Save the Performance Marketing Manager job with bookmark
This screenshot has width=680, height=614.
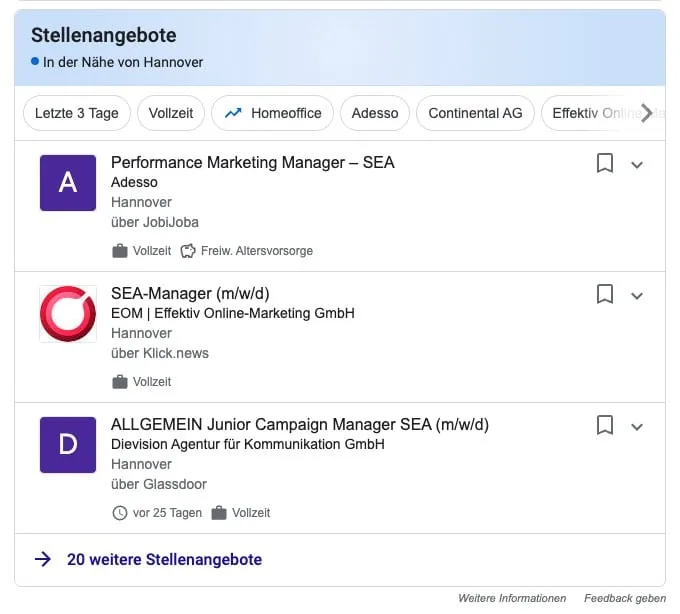pyautogui.click(x=605, y=163)
